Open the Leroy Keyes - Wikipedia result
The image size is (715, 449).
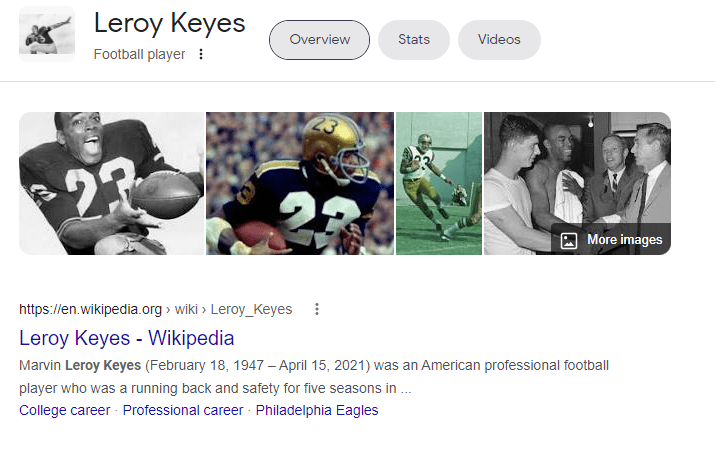[126, 338]
